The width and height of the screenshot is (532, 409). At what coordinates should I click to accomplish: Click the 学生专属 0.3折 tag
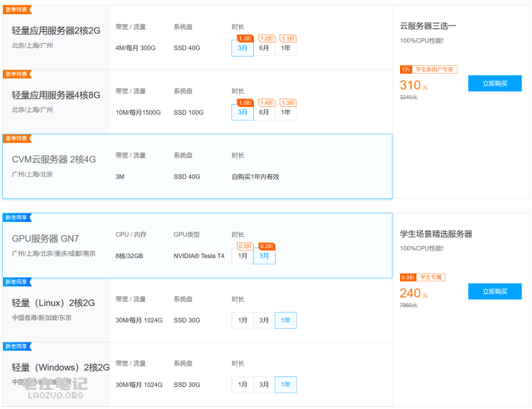point(430,277)
